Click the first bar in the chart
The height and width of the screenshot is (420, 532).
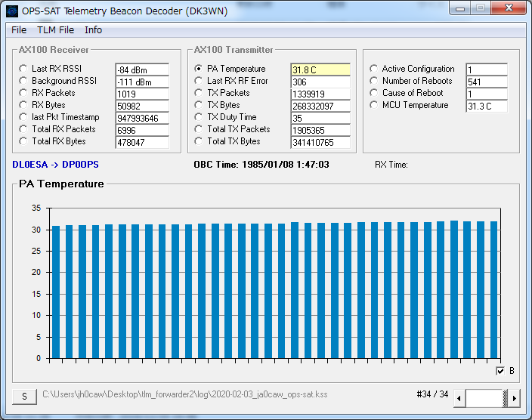pos(56,292)
